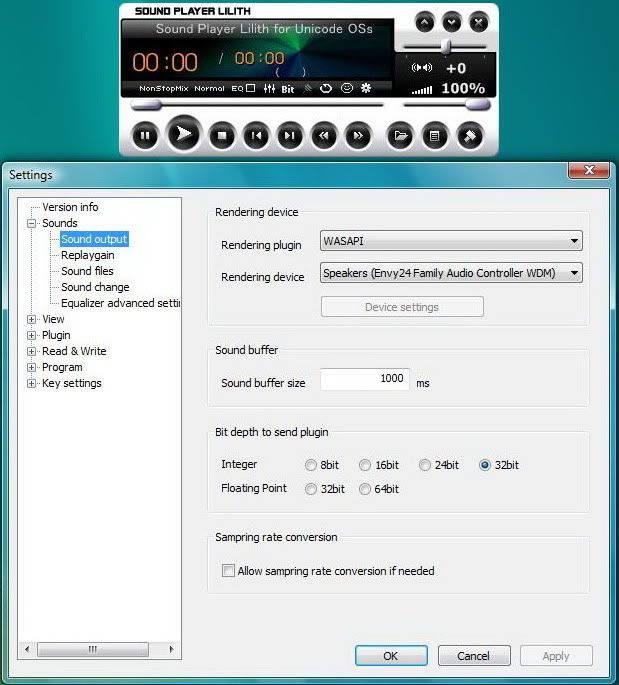Pause playback in Sound Player Lilith
The image size is (619, 685).
[x=145, y=136]
